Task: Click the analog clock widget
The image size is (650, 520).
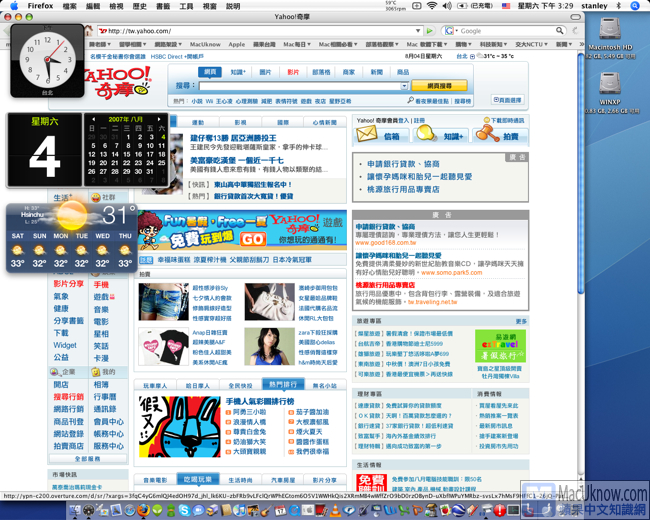Action: click(x=47, y=61)
